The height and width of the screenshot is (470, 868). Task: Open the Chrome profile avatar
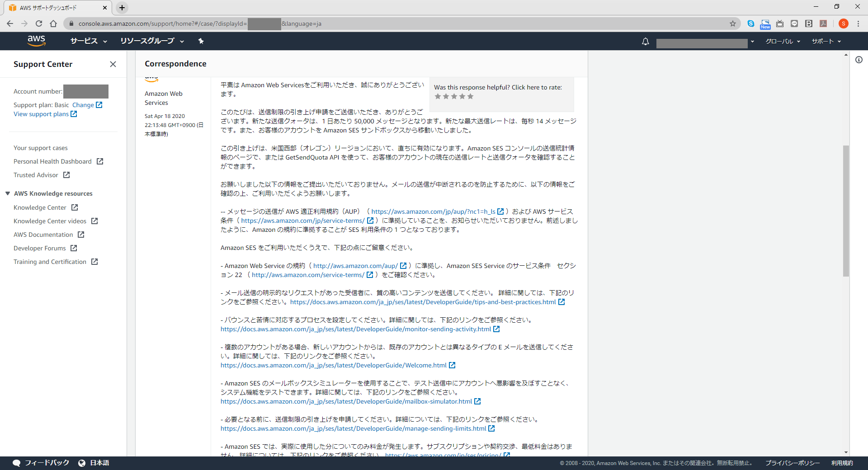pos(843,23)
